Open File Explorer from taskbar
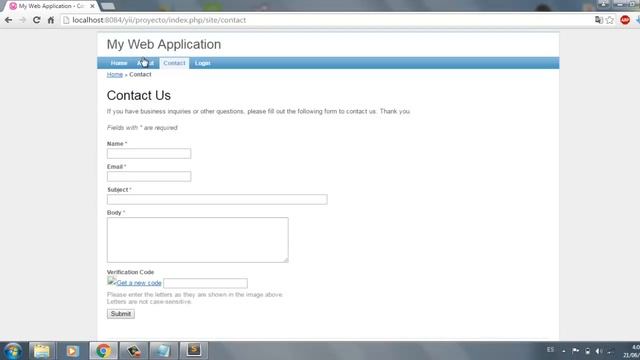Image resolution: width=640 pixels, height=360 pixels. tap(41, 351)
